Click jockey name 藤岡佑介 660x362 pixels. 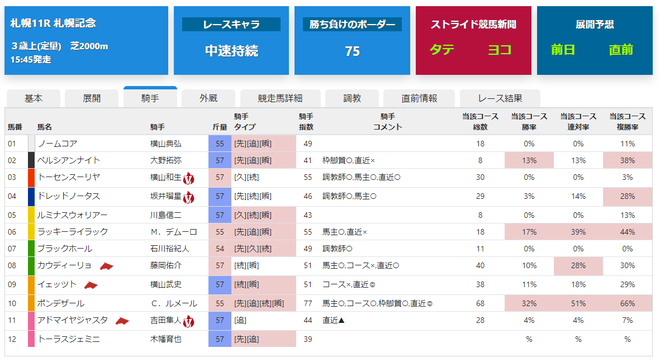click(x=166, y=266)
